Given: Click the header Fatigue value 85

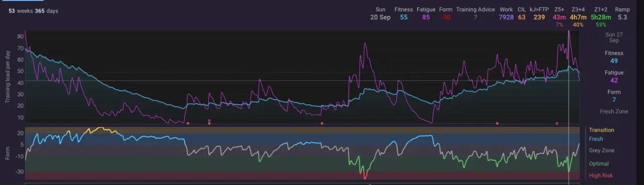Looking at the screenshot, I should [x=426, y=18].
